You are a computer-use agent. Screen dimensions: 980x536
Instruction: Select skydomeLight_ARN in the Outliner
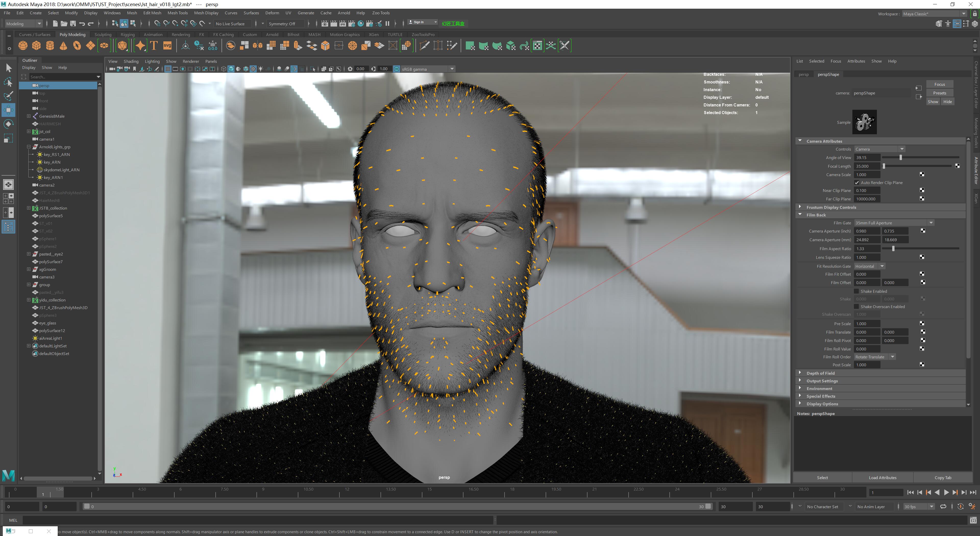61,170
